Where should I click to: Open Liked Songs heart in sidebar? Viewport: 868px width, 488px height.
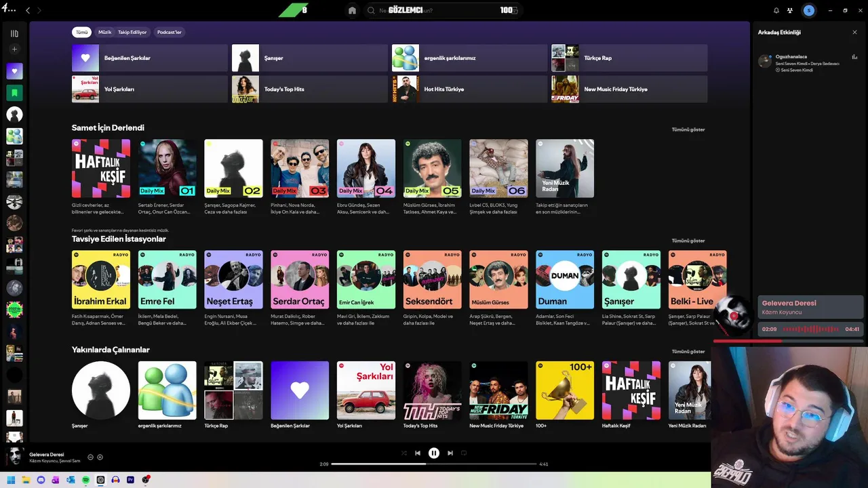tap(14, 70)
